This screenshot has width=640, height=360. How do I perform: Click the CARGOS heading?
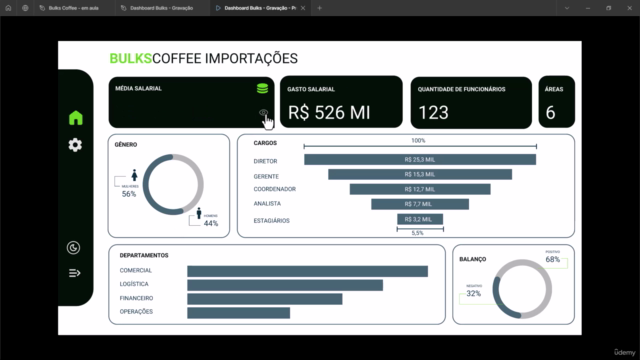265,143
